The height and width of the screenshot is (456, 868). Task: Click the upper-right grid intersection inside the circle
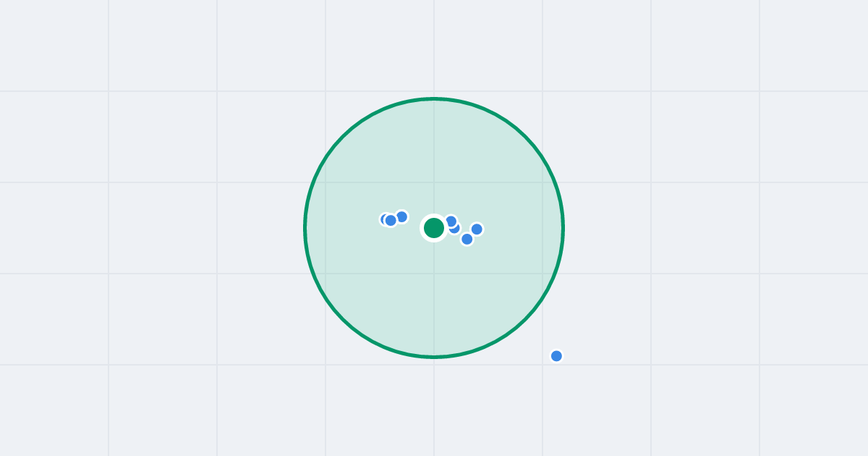pyautogui.click(x=542, y=182)
